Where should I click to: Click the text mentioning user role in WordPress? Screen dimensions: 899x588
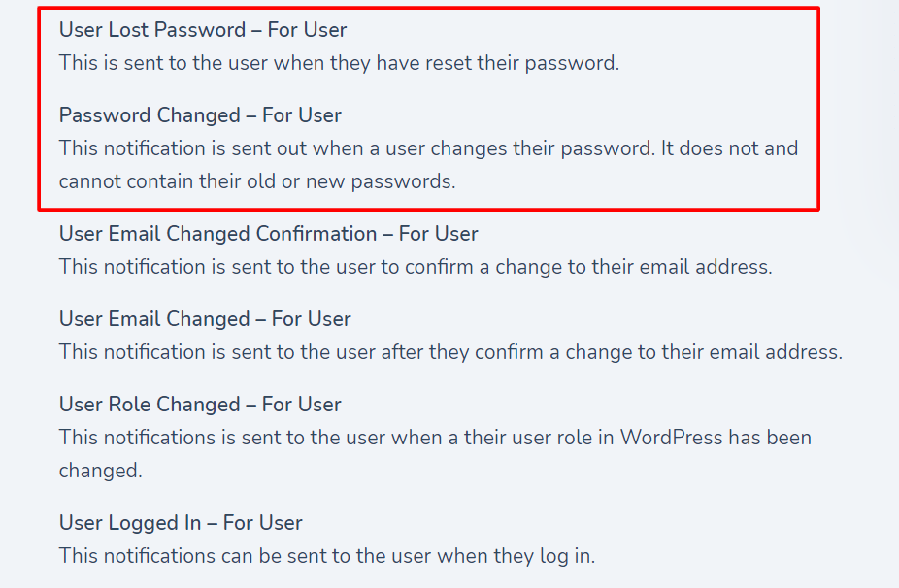click(x=435, y=438)
